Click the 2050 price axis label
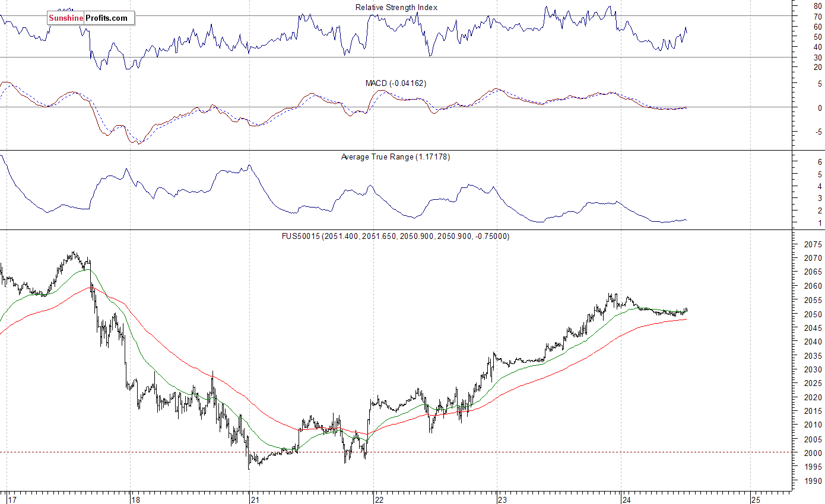The width and height of the screenshot is (825, 504). click(813, 314)
